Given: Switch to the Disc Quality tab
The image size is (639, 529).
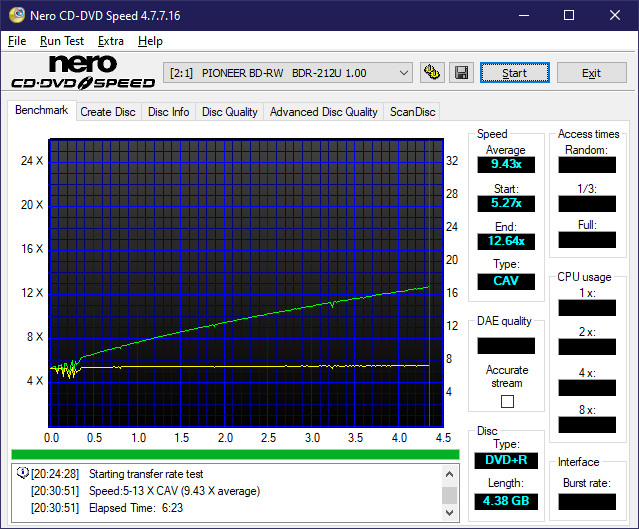Looking at the screenshot, I should click(x=229, y=112).
